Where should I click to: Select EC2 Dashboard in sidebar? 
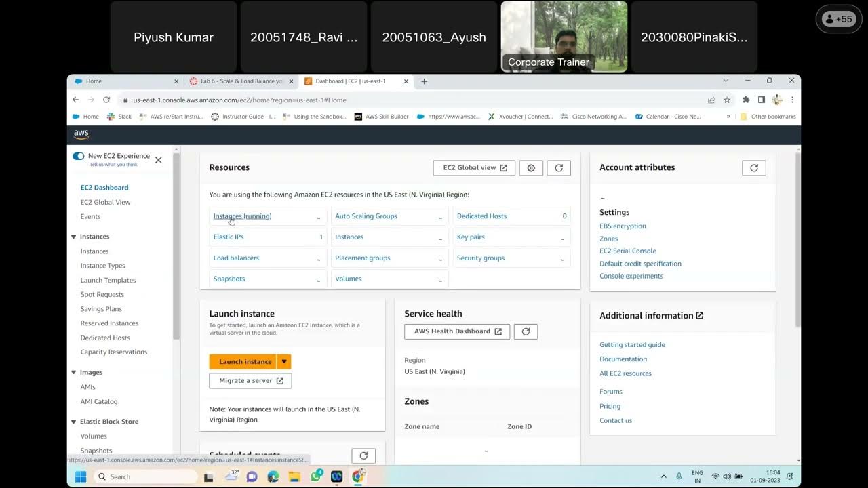click(104, 188)
